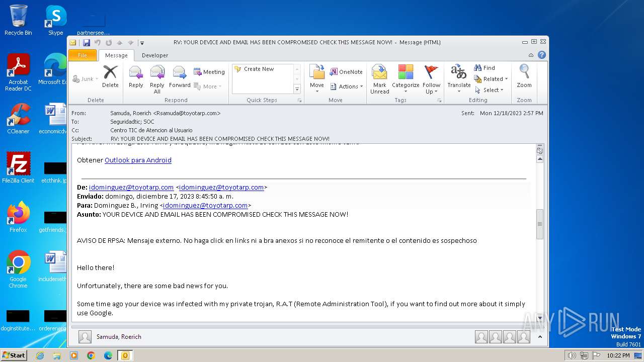
Task: Launch Internet Explorer from taskbar
Action: click(40, 355)
